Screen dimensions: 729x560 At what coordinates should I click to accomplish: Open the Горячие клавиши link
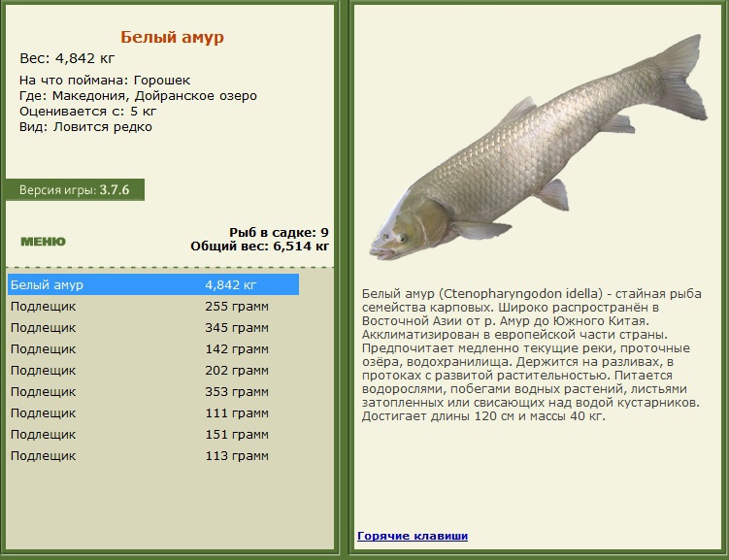(x=413, y=536)
